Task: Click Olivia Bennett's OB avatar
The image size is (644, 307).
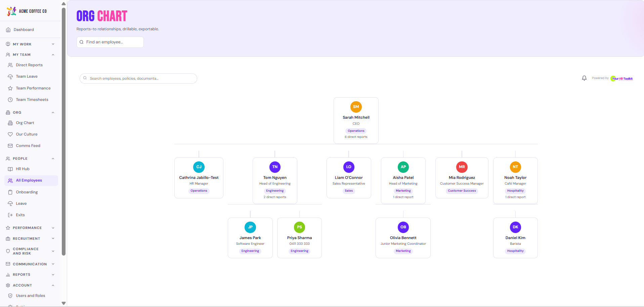Action: point(403,227)
